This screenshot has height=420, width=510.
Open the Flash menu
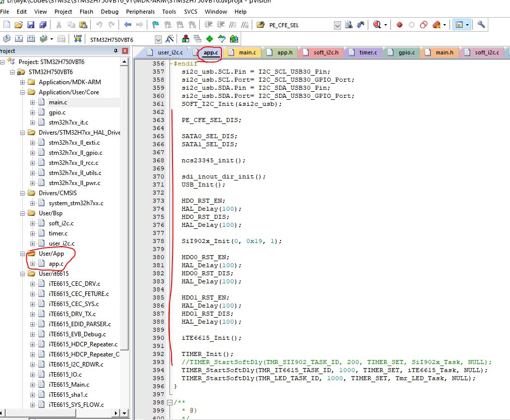tap(86, 12)
